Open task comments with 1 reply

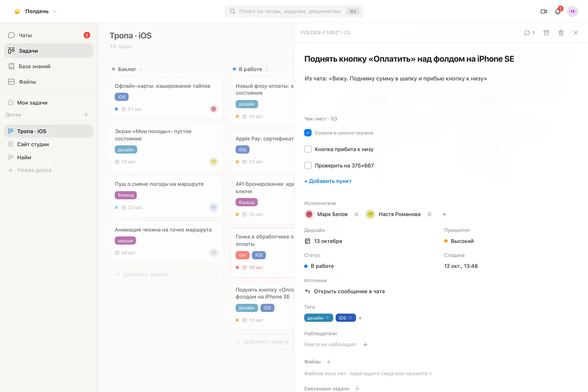(529, 33)
